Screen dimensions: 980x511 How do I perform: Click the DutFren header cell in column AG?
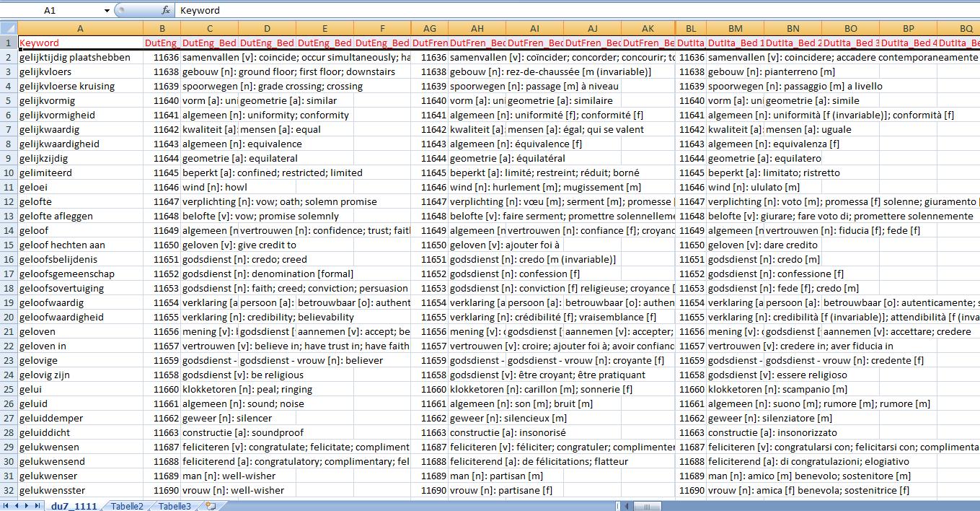(x=430, y=43)
